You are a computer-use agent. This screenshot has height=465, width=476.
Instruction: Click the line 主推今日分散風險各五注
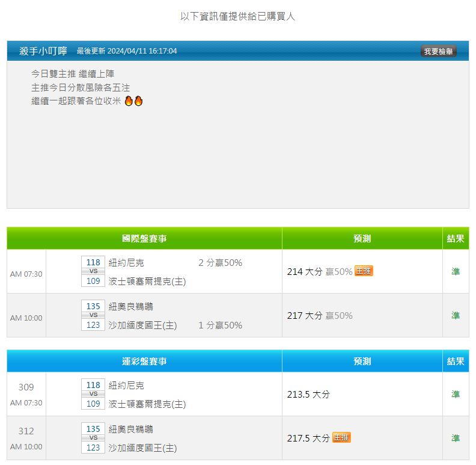pyautogui.click(x=81, y=88)
